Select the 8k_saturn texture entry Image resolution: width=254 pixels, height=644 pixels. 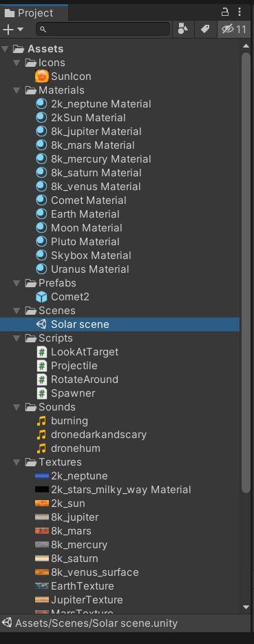click(x=74, y=559)
